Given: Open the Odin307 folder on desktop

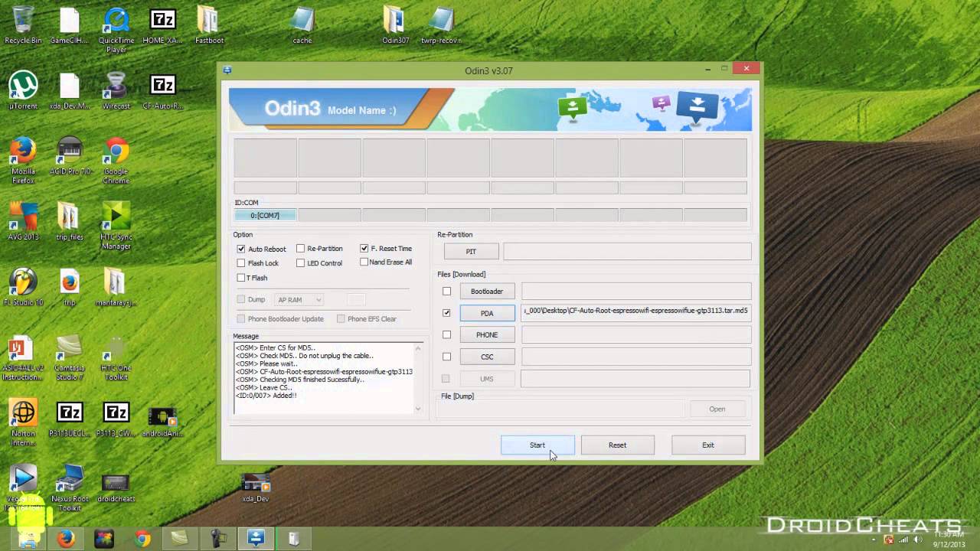Looking at the screenshot, I should (x=396, y=25).
